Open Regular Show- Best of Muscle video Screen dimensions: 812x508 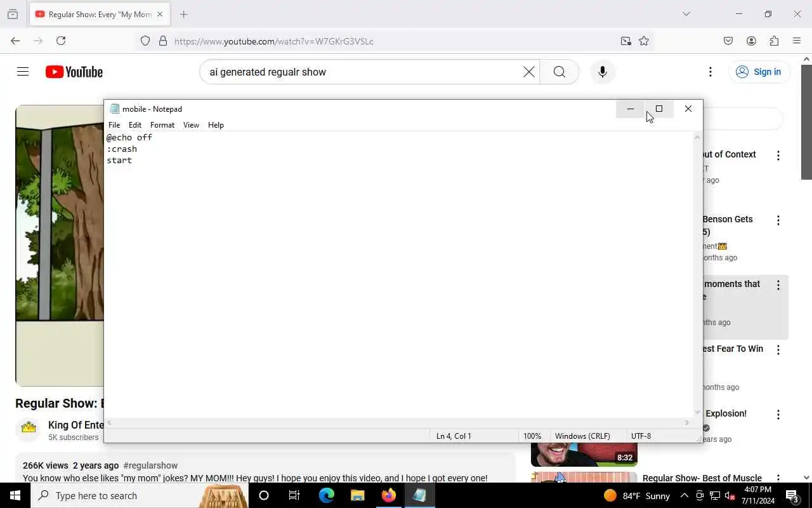702,478
